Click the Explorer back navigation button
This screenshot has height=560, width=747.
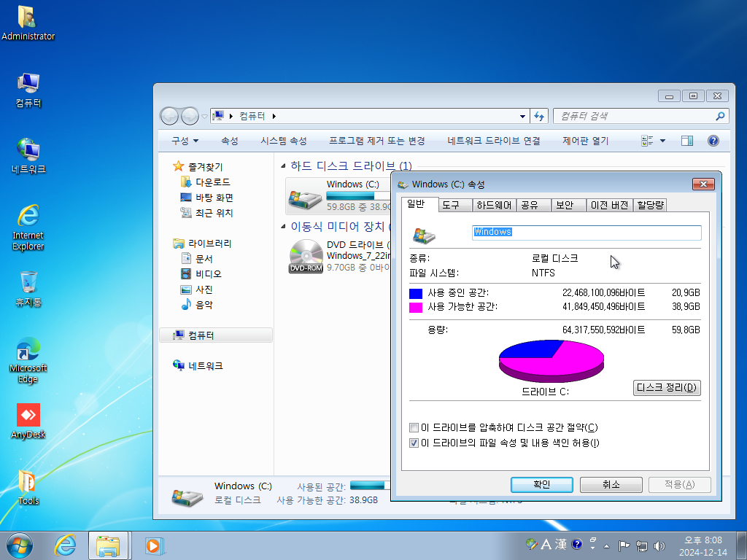(169, 116)
